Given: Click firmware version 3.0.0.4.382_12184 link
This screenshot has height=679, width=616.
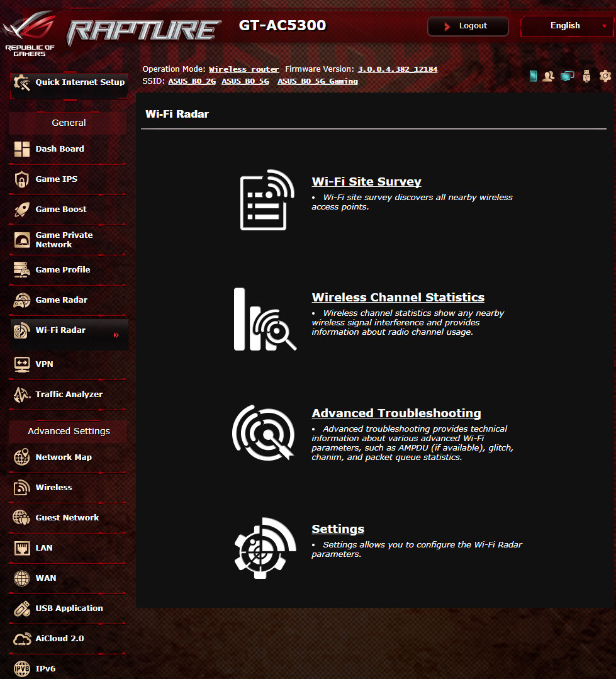Looking at the screenshot, I should click(x=398, y=69).
